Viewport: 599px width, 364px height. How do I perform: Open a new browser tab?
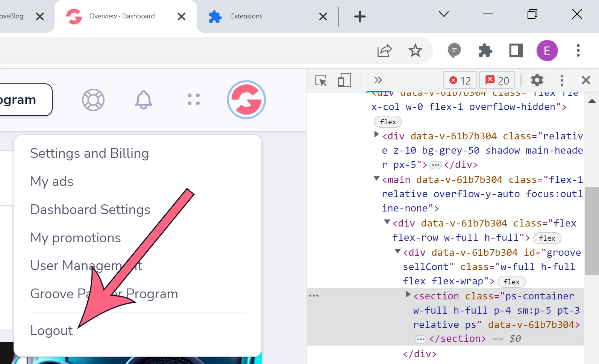[360, 17]
